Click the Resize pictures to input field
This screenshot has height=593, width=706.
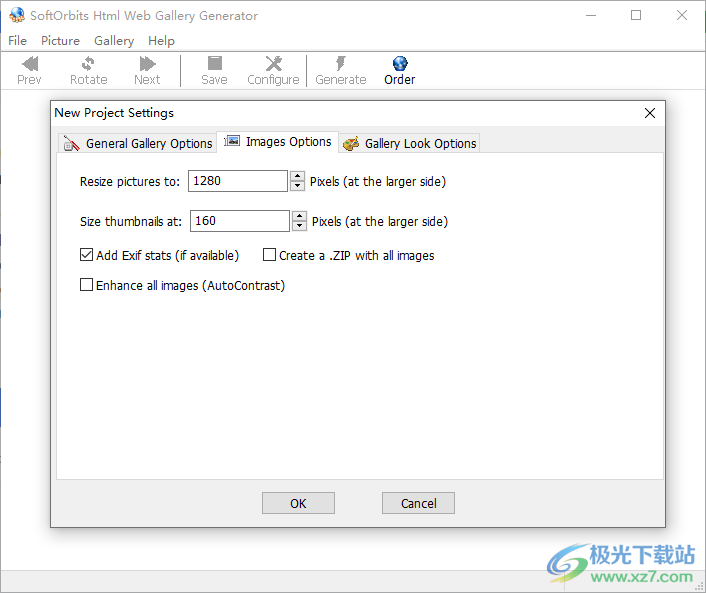pos(238,181)
